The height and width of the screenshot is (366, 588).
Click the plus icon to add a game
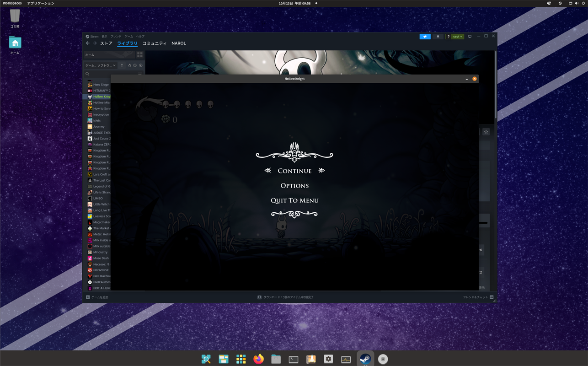pyautogui.click(x=88, y=297)
